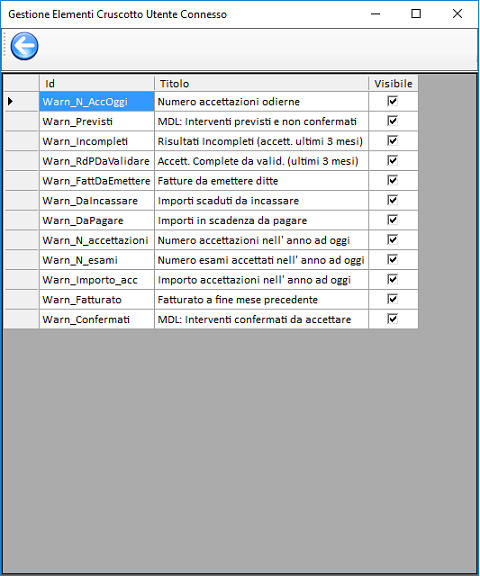This screenshot has width=480, height=576.
Task: Toggle Visibile checkbox for Warn_N_esami
Action: pyautogui.click(x=393, y=260)
